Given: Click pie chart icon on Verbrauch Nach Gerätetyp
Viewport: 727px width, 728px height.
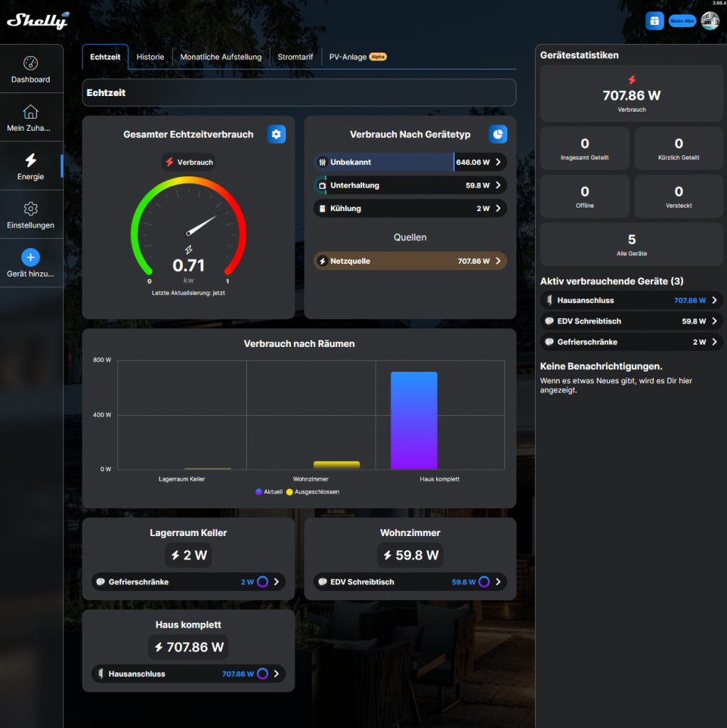Looking at the screenshot, I should pos(498,134).
